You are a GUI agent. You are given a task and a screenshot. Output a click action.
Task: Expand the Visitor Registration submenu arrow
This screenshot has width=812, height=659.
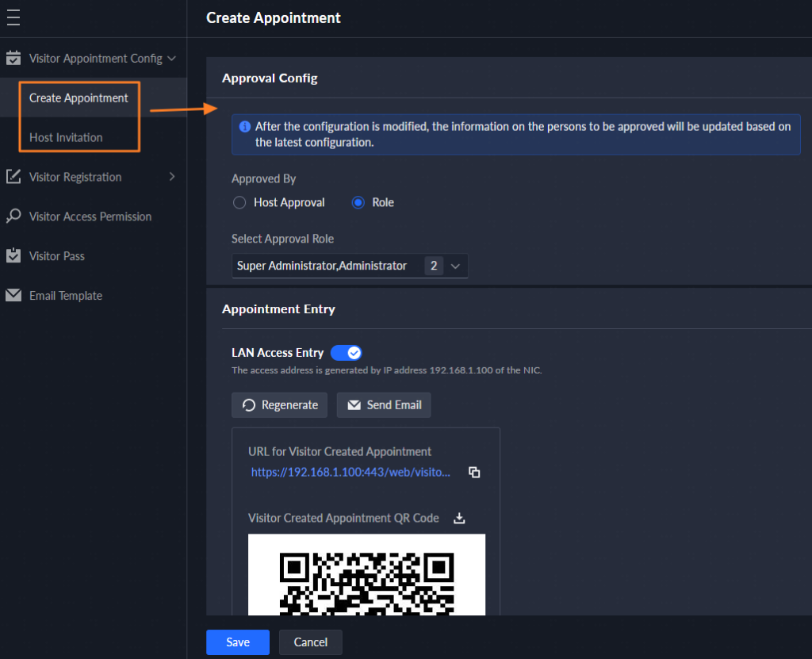click(172, 177)
